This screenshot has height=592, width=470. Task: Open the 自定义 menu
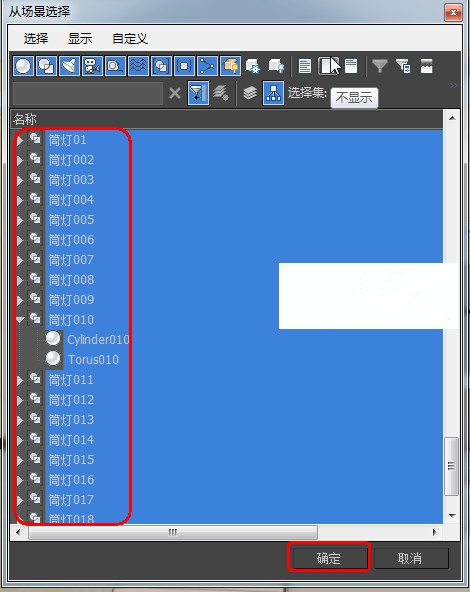[129, 38]
